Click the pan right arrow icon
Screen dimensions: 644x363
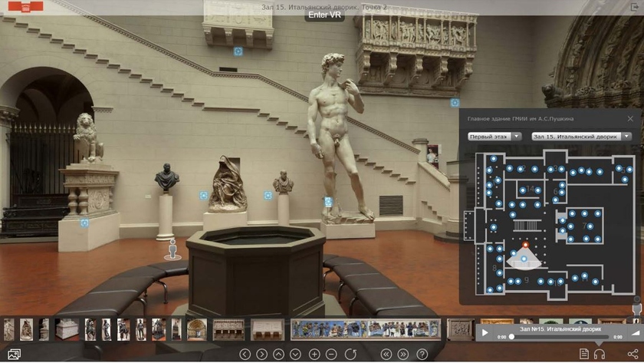pyautogui.click(x=262, y=354)
